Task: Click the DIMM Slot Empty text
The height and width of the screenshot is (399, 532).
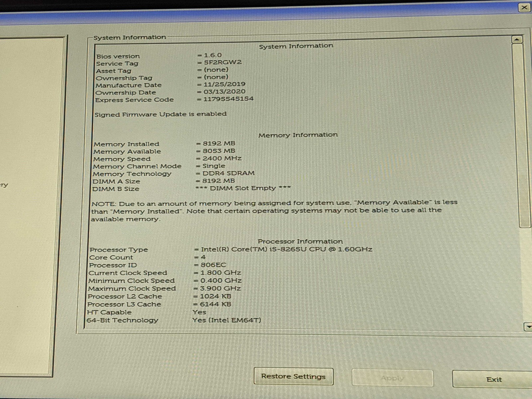Action: [x=243, y=188]
